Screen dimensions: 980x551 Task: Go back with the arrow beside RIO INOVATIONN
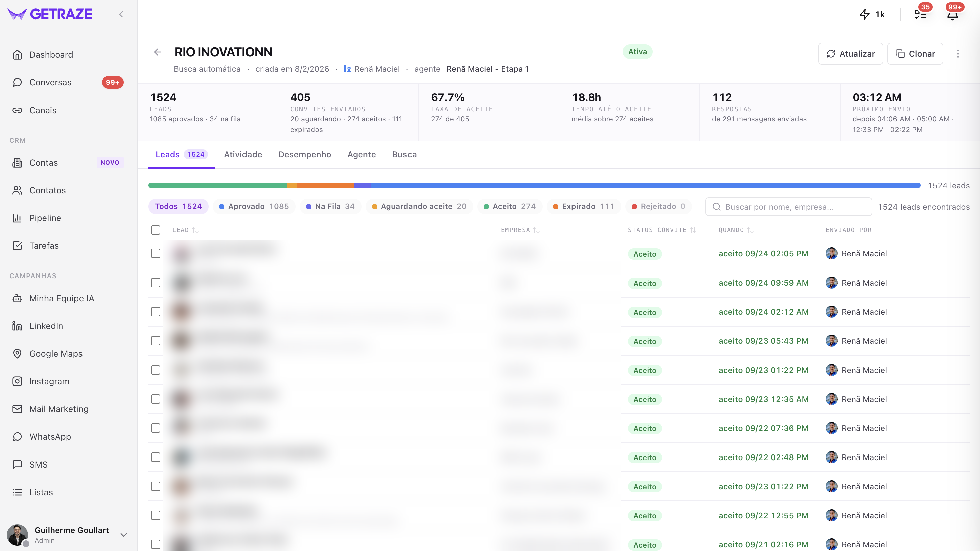[x=158, y=52]
